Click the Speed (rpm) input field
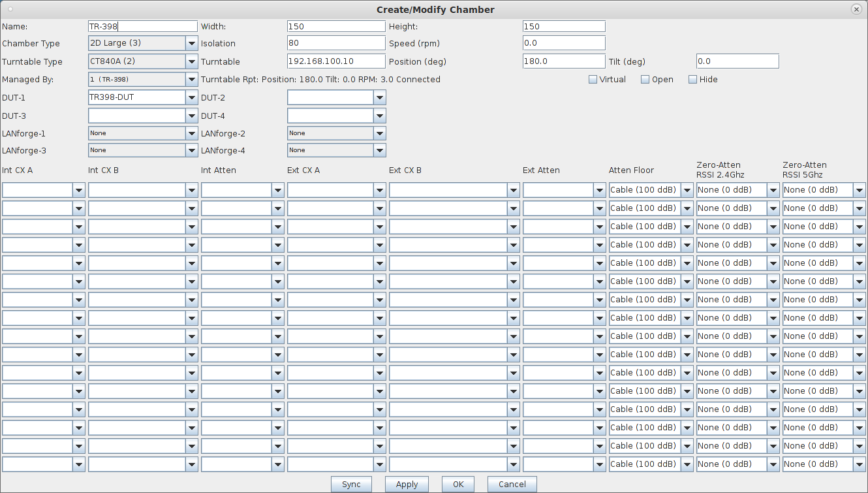This screenshot has width=868, height=493. point(564,43)
